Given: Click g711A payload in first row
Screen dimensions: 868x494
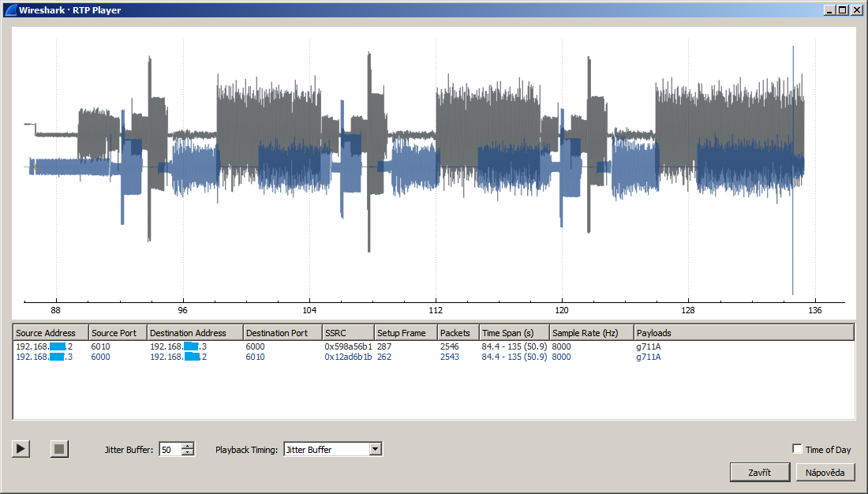Looking at the screenshot, I should 649,346.
